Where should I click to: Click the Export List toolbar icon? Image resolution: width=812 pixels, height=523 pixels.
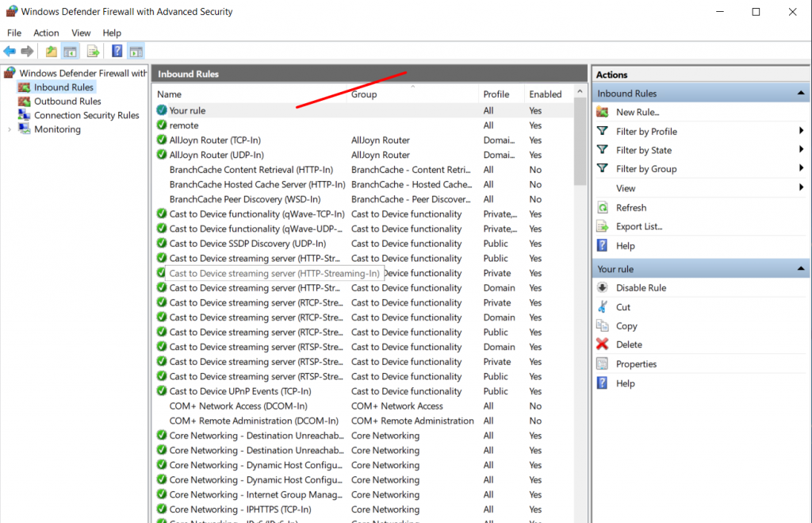click(x=94, y=52)
